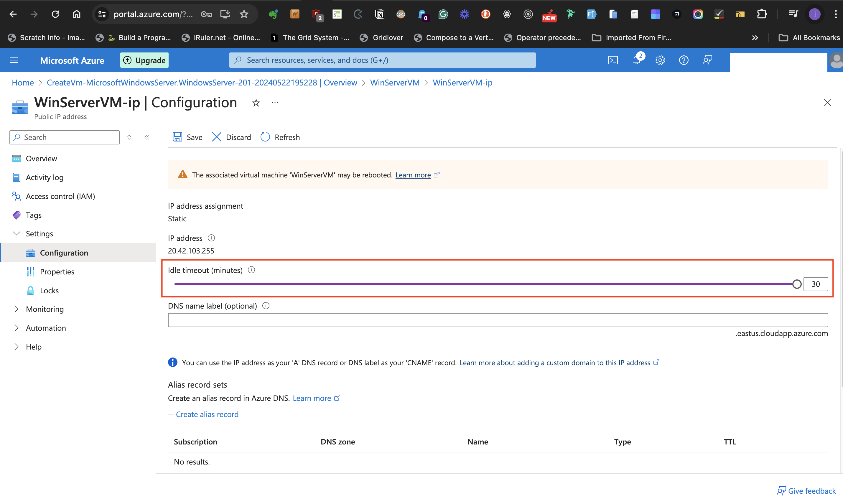This screenshot has width=843, height=504.
Task: Favorite this page with star icon
Action: [x=256, y=103]
